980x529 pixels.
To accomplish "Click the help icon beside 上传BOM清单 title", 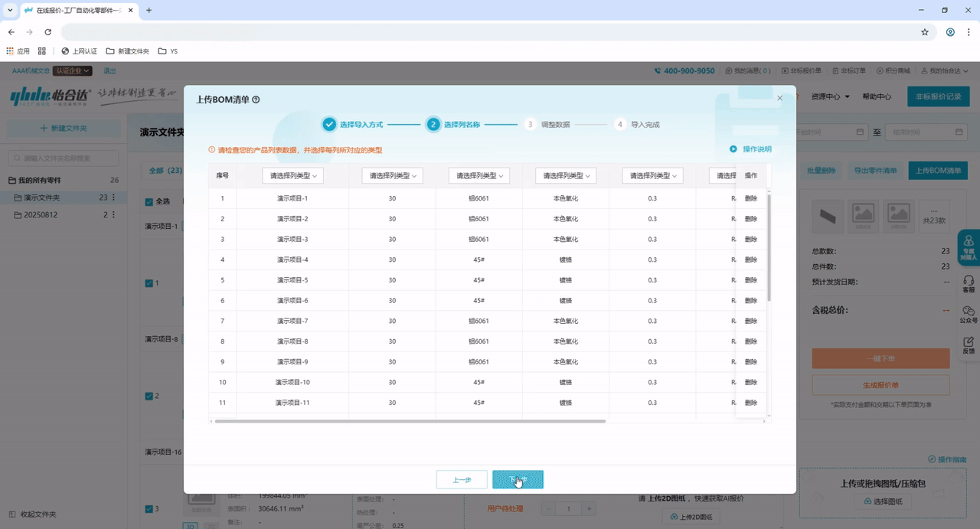I will click(256, 100).
